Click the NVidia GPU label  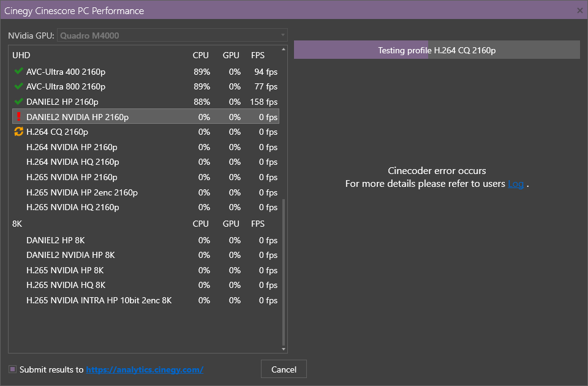pyautogui.click(x=31, y=36)
